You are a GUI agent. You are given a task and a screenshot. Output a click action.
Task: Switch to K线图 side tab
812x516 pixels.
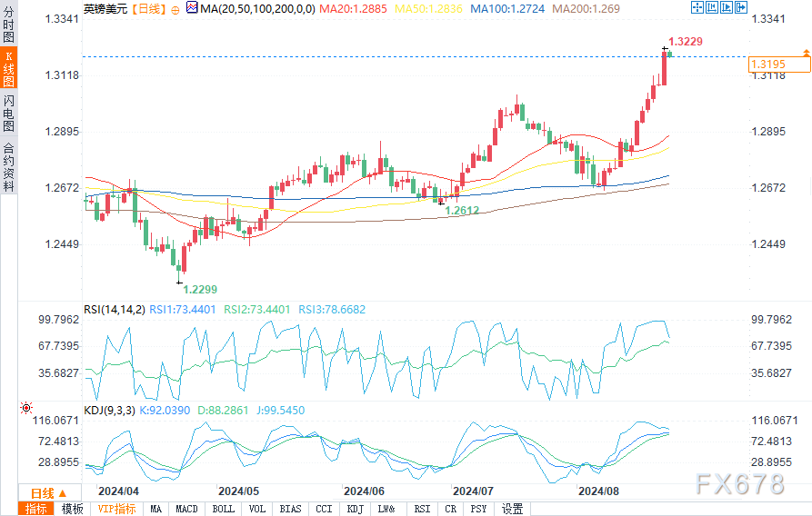pyautogui.click(x=9, y=68)
